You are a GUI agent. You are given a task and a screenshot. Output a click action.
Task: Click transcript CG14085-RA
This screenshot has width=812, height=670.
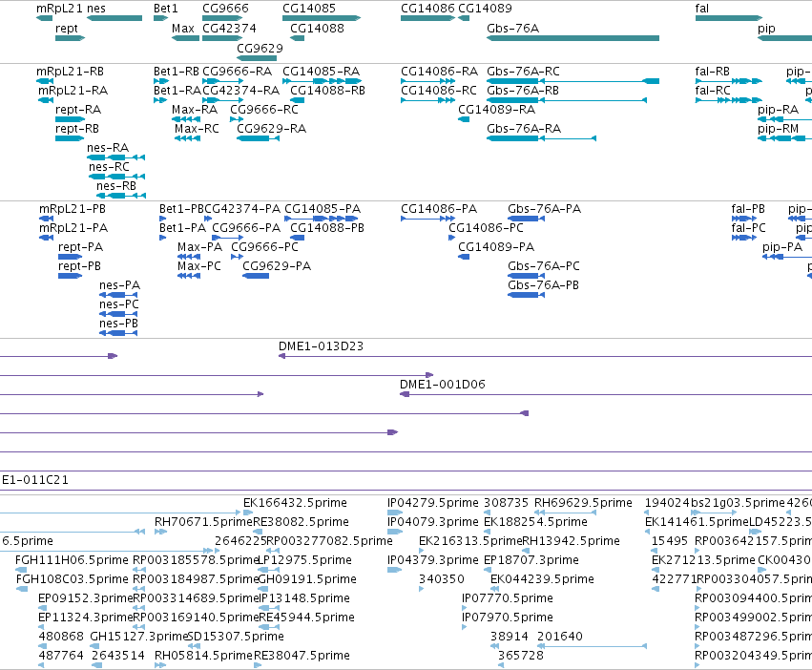[321, 72]
